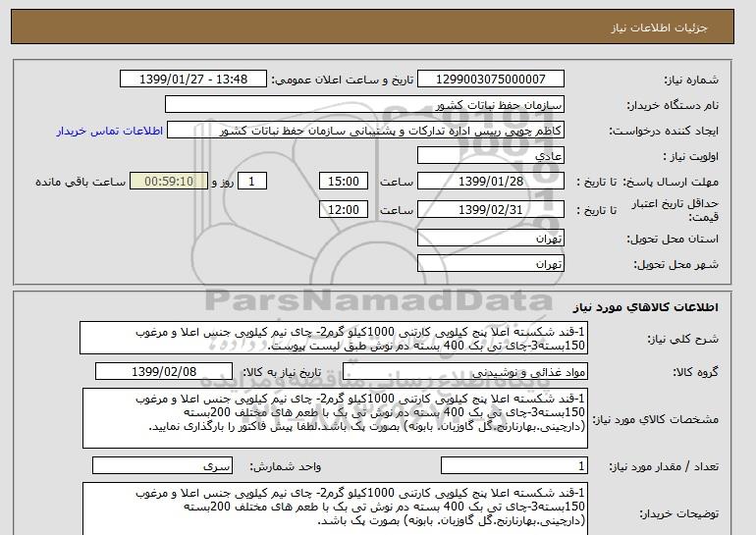Click the counting unit field سری
Screen dimensions: 756x535
point(162,465)
